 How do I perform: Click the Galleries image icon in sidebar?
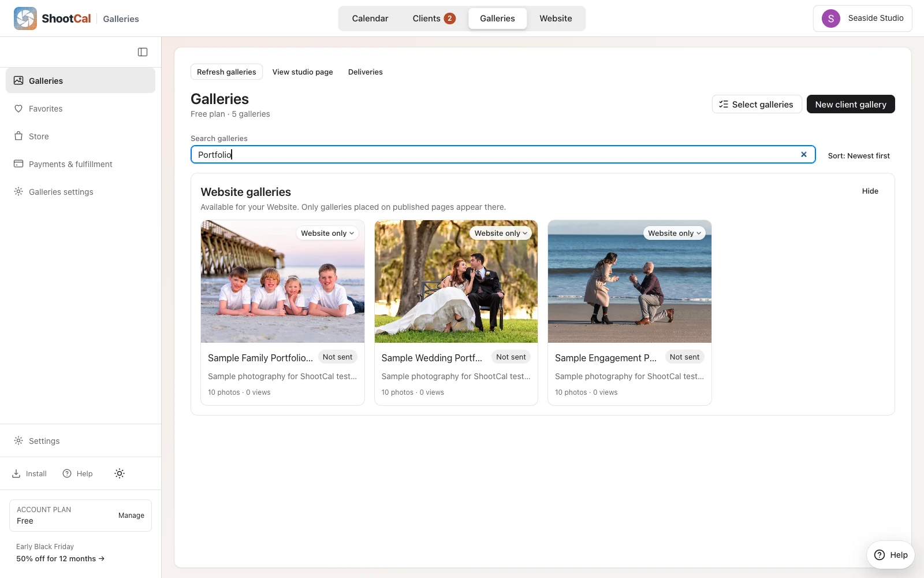18,80
